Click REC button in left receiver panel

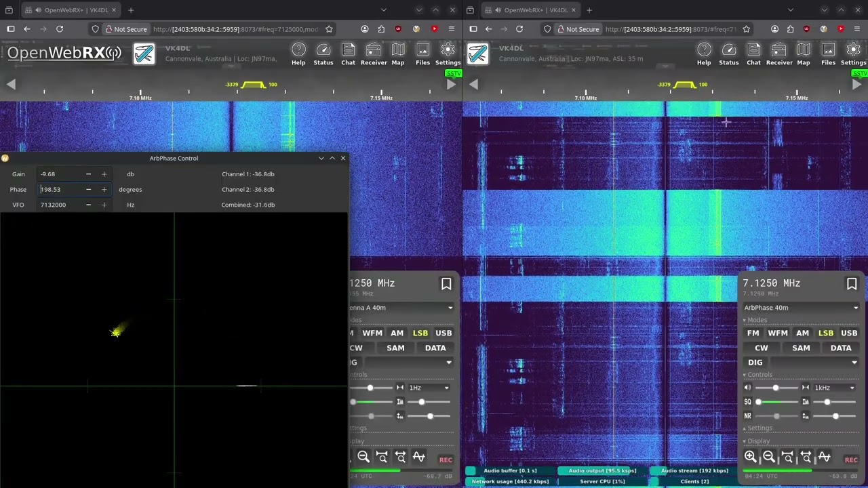click(446, 460)
